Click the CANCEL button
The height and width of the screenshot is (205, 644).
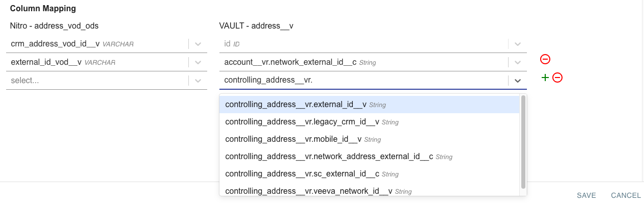[626, 195]
